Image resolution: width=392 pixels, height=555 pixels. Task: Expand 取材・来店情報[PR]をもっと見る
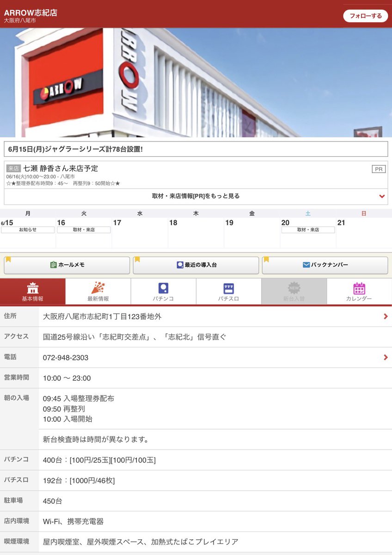pyautogui.click(x=196, y=196)
